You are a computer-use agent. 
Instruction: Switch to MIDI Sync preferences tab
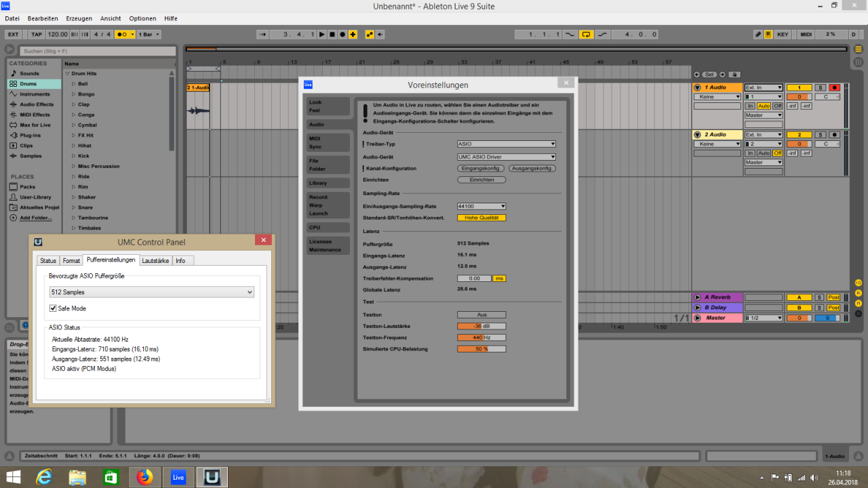(x=328, y=142)
